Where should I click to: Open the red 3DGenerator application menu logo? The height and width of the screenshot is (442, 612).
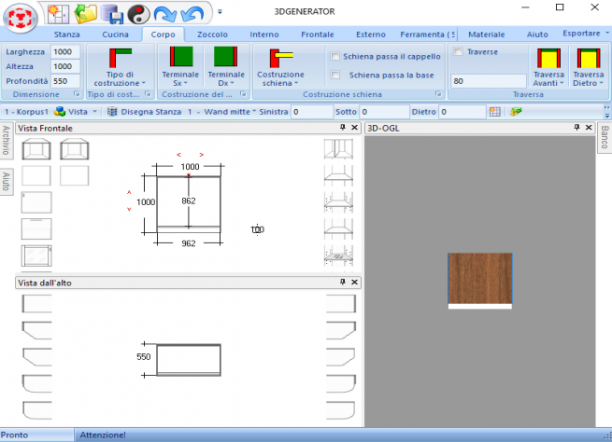20,18
